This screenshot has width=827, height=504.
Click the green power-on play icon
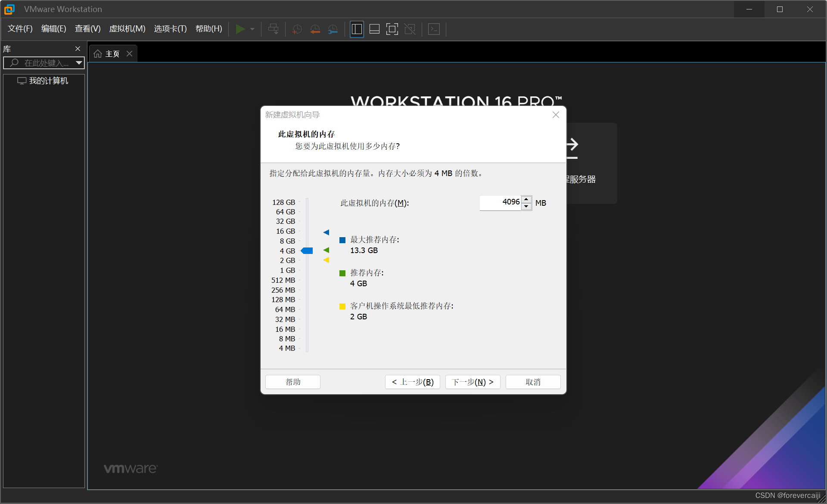240,29
